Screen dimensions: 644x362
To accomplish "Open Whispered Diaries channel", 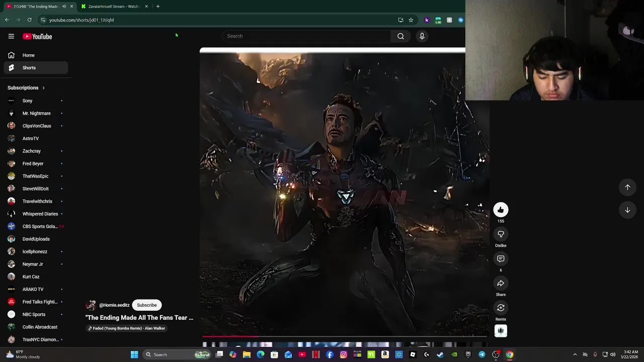I will coord(36,214).
